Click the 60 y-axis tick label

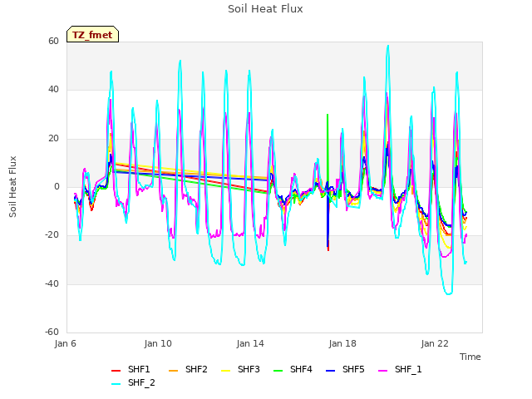coord(53,41)
